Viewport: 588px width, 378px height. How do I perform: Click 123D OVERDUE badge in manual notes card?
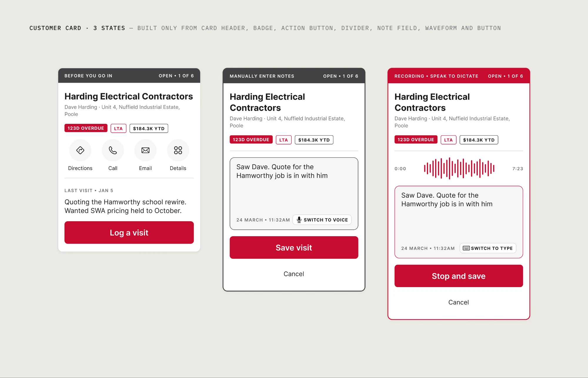pyautogui.click(x=251, y=140)
